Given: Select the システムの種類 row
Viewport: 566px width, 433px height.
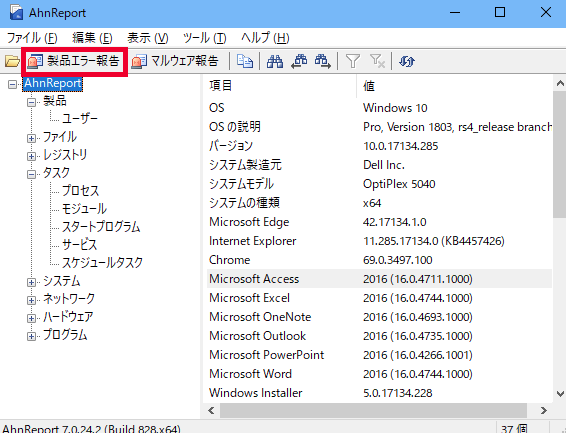Looking at the screenshot, I should click(x=379, y=203).
